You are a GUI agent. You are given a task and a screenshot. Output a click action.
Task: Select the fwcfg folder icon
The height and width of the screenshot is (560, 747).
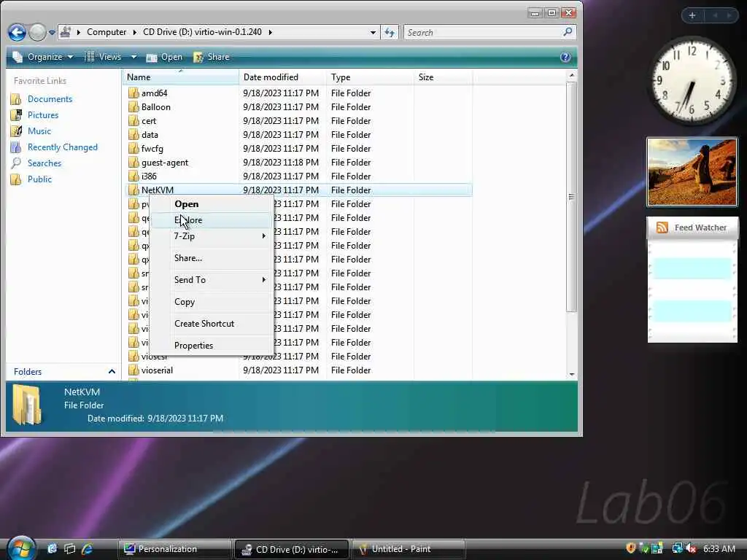click(x=134, y=148)
